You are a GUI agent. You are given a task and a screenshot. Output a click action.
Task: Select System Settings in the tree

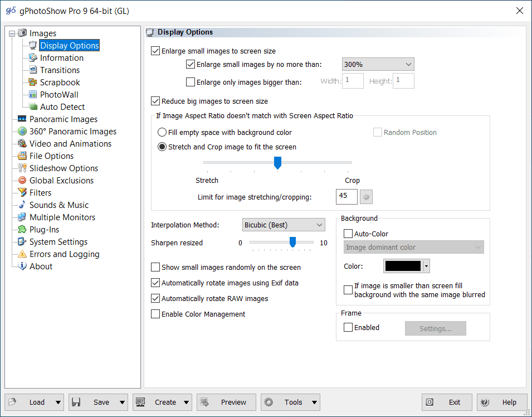[x=58, y=242]
